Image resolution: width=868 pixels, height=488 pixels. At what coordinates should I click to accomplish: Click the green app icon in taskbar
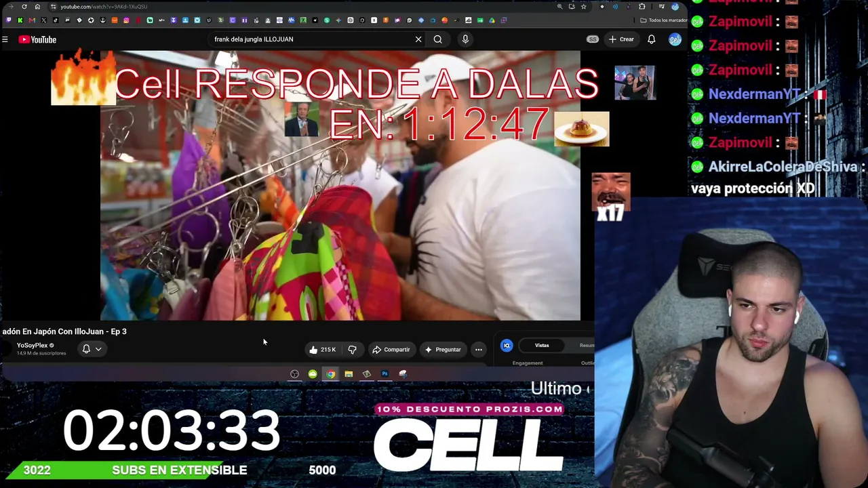(313, 374)
